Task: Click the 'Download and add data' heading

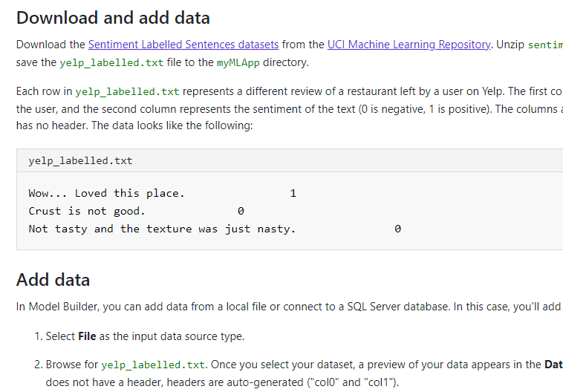Action: coord(113,18)
